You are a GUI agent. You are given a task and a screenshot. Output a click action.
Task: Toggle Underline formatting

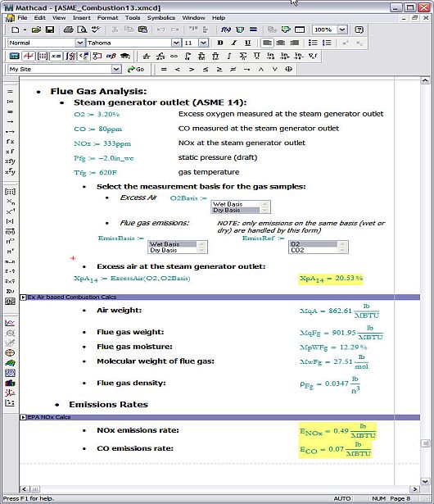247,43
